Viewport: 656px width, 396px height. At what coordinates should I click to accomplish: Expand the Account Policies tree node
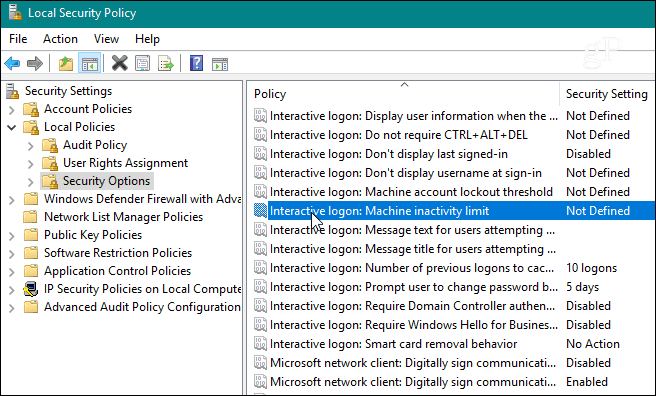12,110
